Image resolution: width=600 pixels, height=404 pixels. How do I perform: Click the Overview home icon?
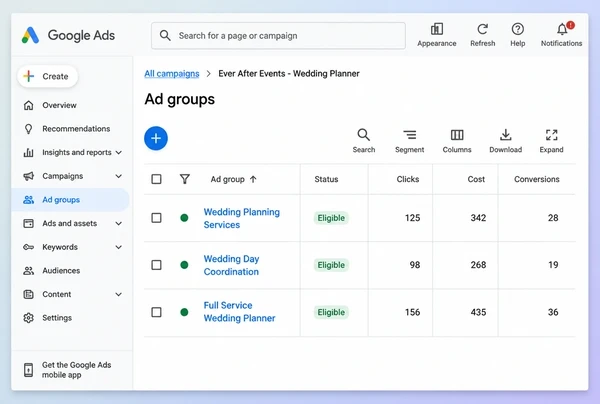pyautogui.click(x=28, y=105)
